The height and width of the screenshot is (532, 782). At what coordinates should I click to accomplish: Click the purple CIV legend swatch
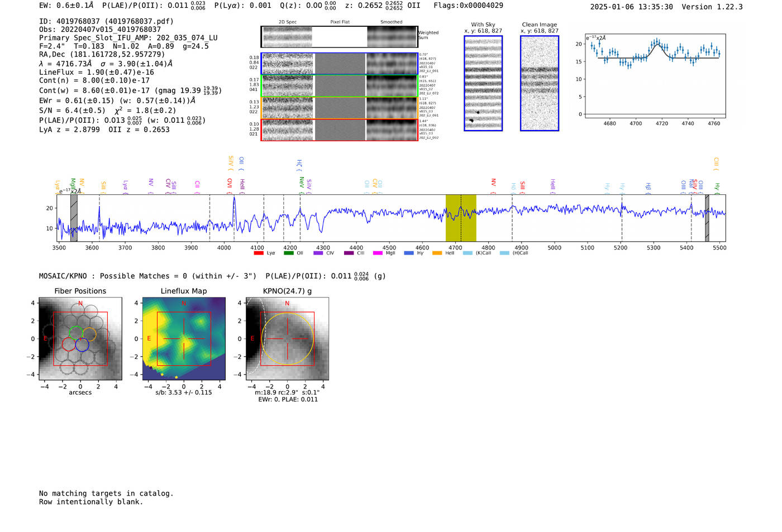(x=318, y=253)
